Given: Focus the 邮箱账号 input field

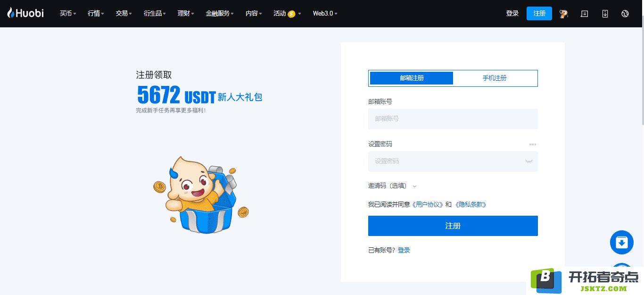Looking at the screenshot, I should [x=453, y=119].
